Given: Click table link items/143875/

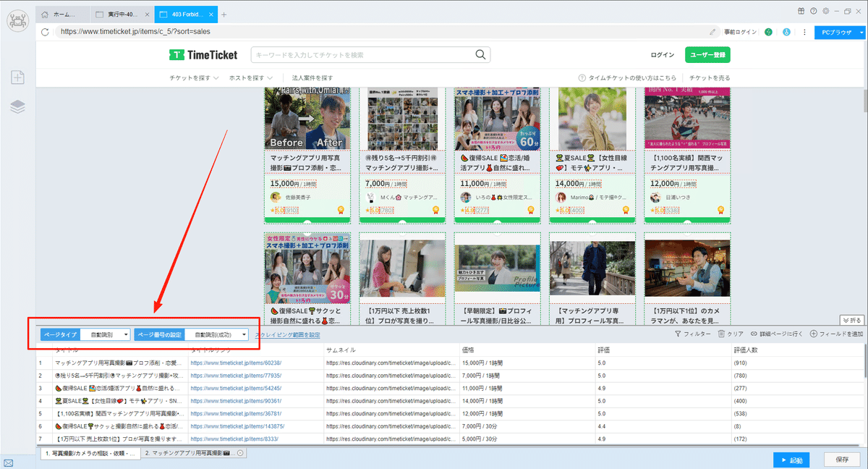Looking at the screenshot, I should [237, 426].
